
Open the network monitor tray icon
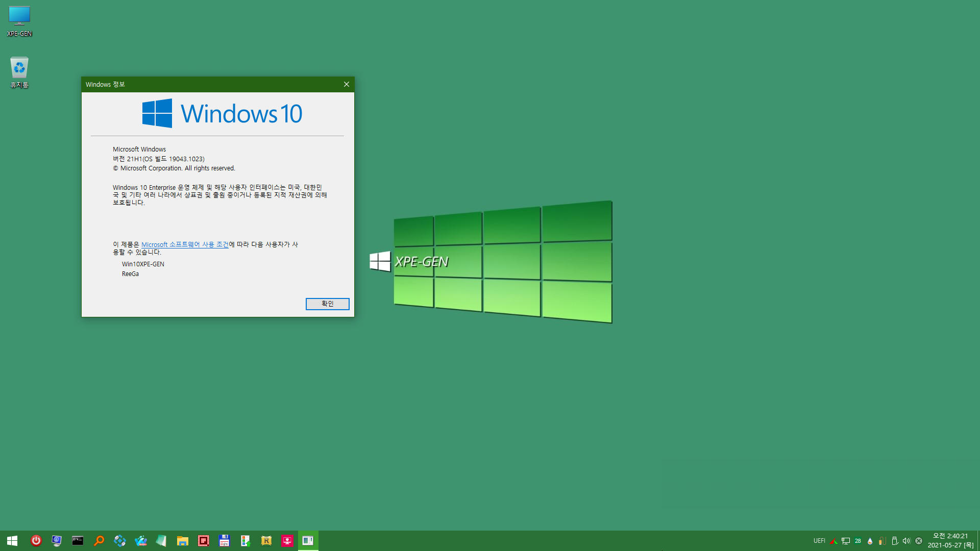point(846,541)
